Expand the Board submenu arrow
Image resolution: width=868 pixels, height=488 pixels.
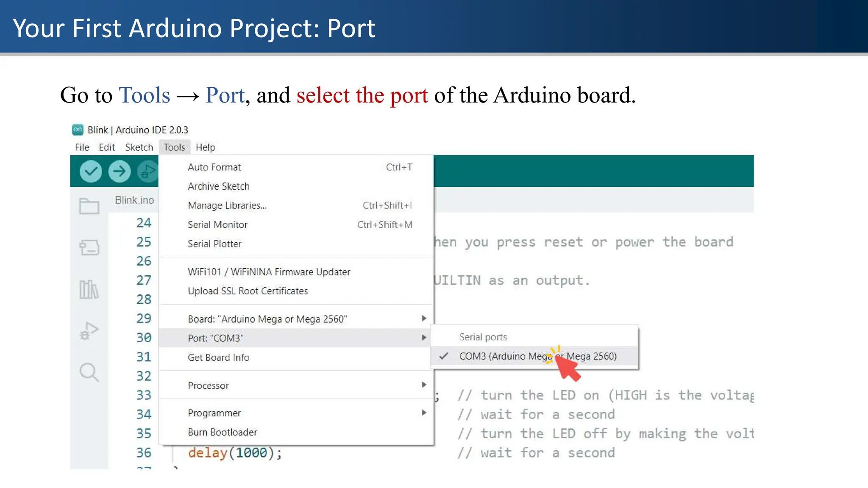pos(424,319)
